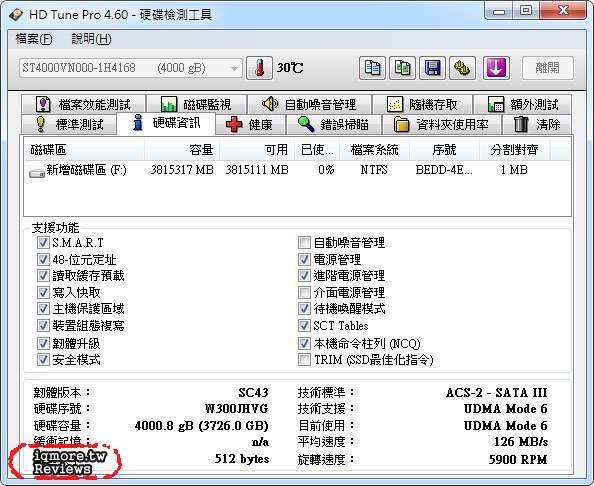Screen dimensions: 594x486
Task: Switch to the 檔案效能測試 tab
Action: 84,104
